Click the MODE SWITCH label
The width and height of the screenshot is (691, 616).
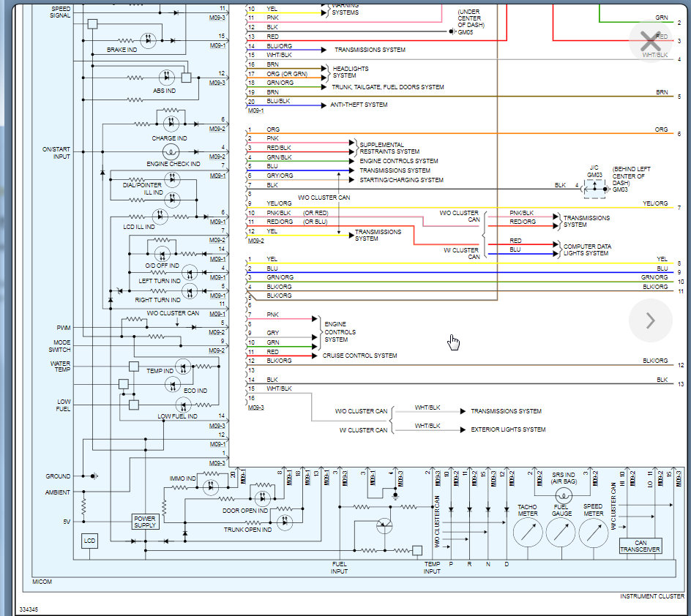pos(59,346)
